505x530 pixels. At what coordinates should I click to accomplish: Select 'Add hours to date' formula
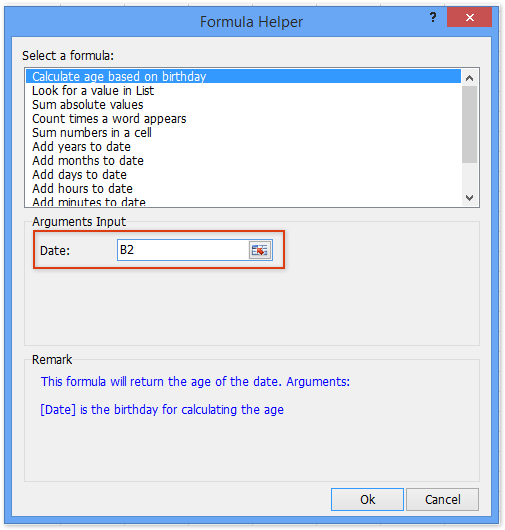[x=243, y=189]
